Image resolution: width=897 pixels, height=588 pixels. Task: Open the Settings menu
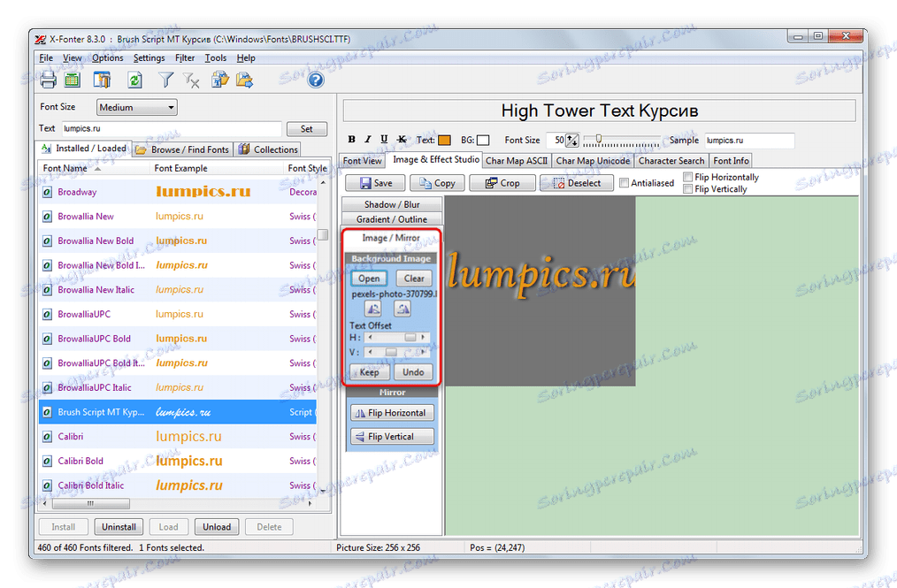[x=149, y=57]
